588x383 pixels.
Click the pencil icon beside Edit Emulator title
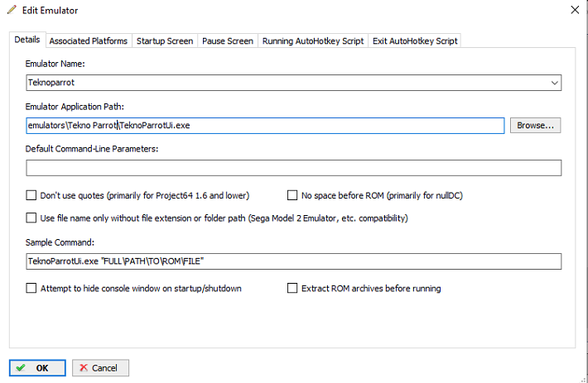(12, 10)
